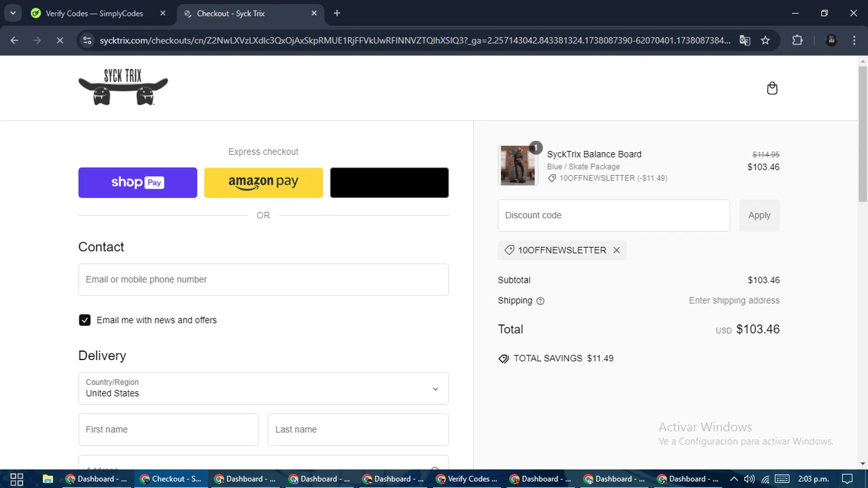Close the Verify Codes SimplyCodes tab

(163, 13)
